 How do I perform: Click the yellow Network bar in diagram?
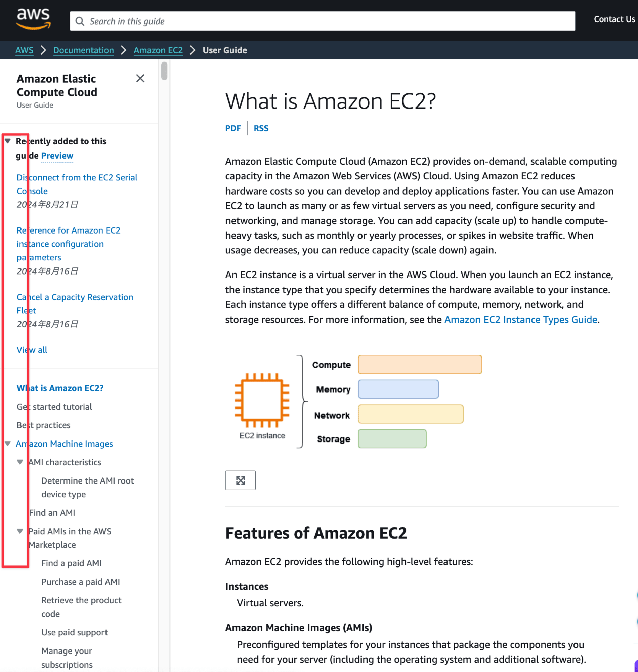(411, 414)
